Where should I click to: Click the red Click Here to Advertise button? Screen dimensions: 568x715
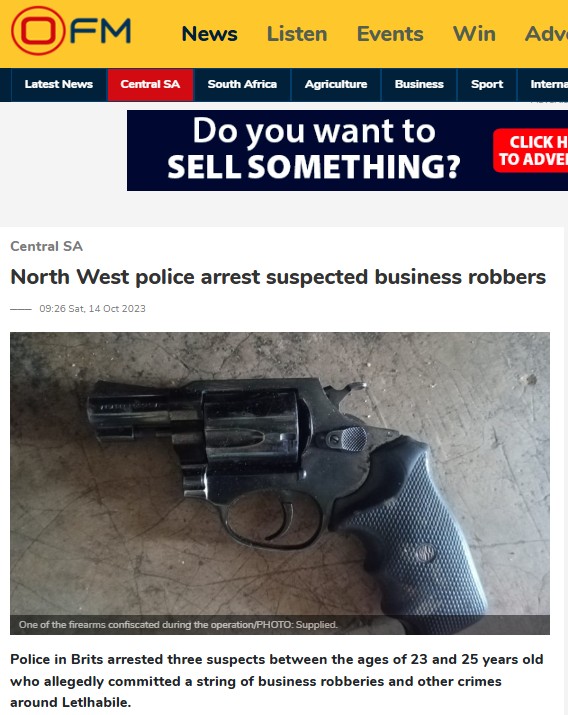[530, 150]
